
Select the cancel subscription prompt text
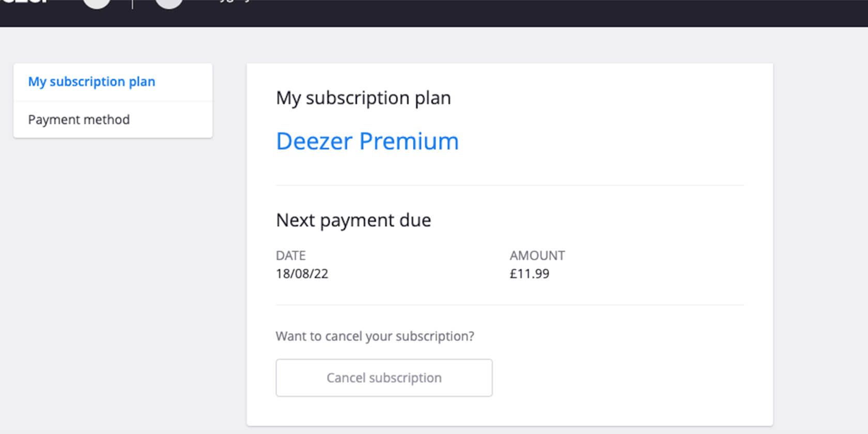(x=376, y=336)
